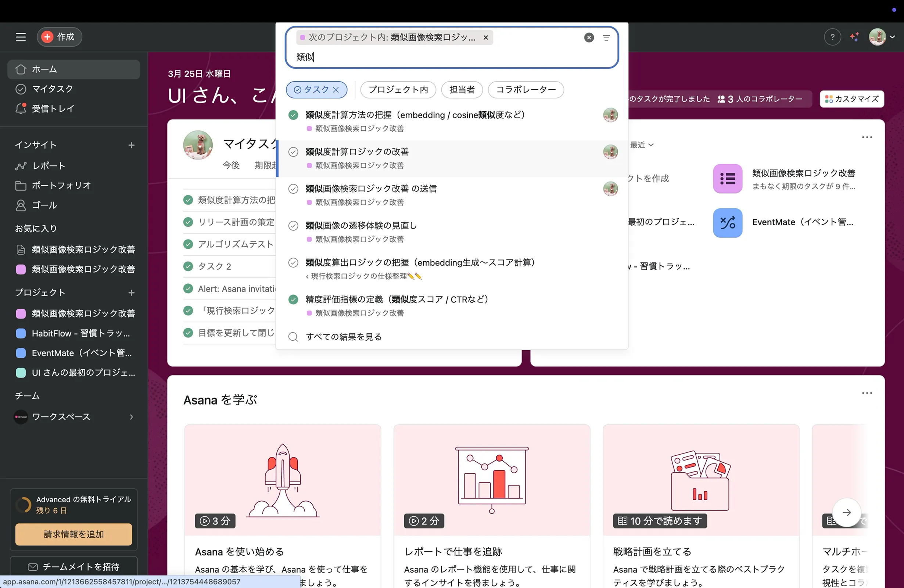Open the カスタマイズ button
The image size is (904, 588).
pyautogui.click(x=851, y=99)
